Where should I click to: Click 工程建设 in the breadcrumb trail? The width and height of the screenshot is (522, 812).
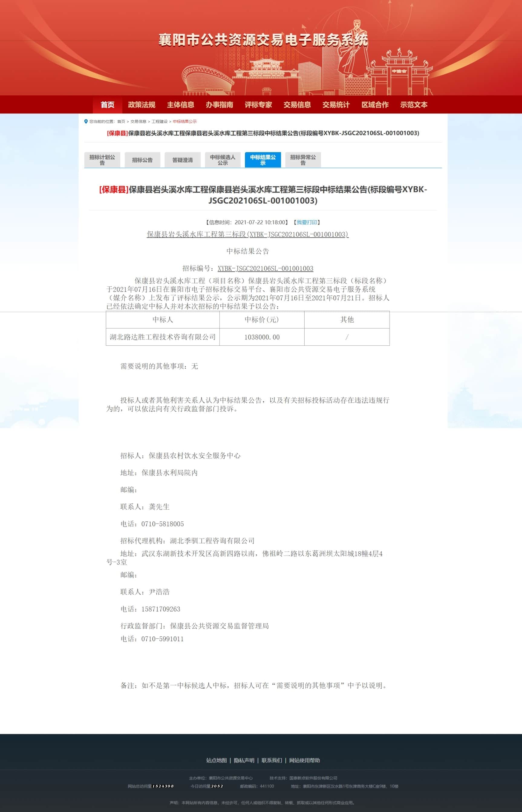click(159, 122)
